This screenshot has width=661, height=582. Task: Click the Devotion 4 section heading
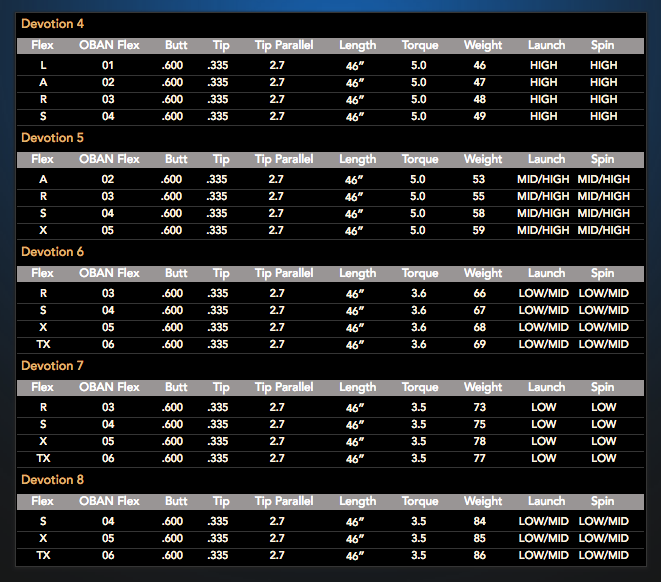(x=52, y=24)
